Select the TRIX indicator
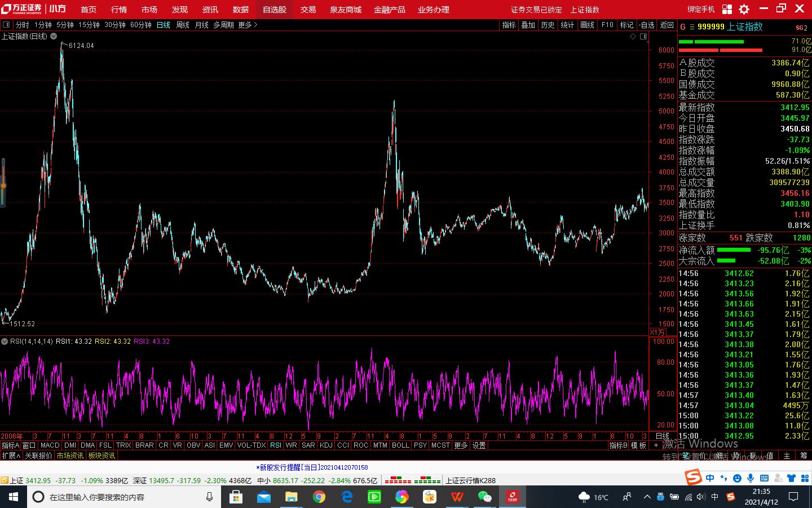The image size is (812, 508). (x=123, y=445)
